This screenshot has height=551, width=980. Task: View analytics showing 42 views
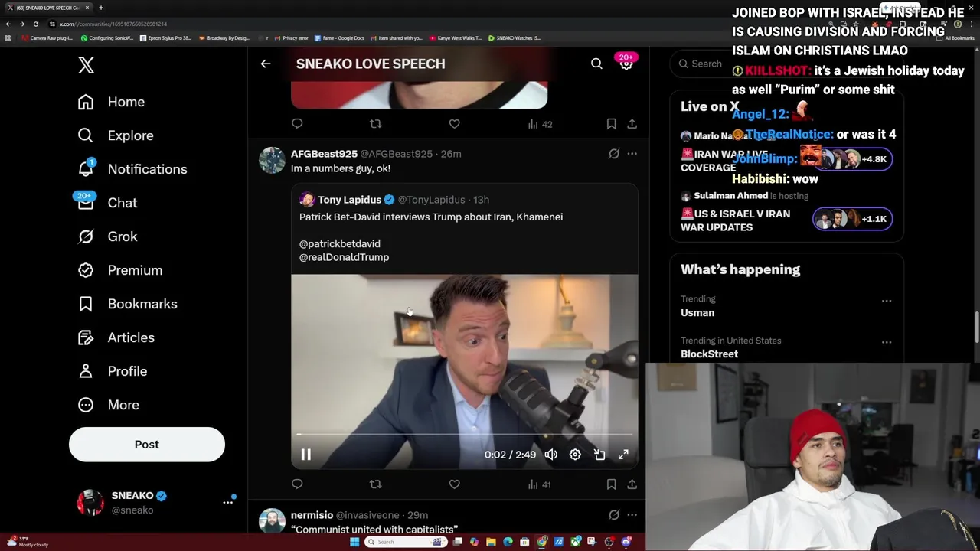click(x=540, y=124)
